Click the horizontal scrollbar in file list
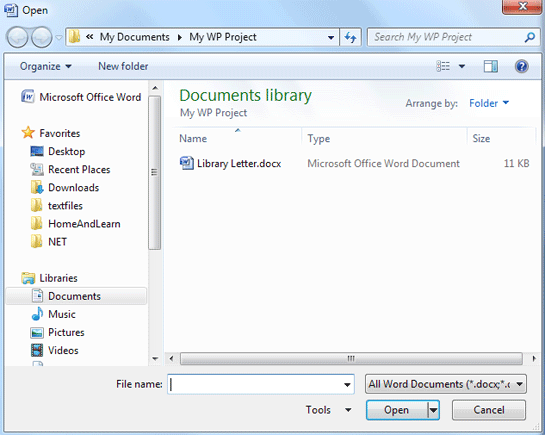This screenshot has width=545, height=435. coord(351,358)
